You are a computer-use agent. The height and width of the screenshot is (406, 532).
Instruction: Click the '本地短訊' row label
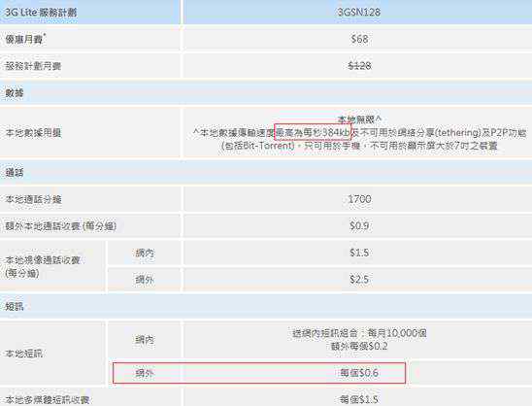[x=23, y=354]
